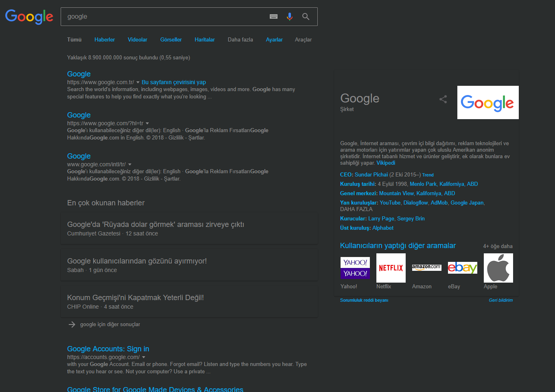Screen dimensions: 555x392
Task: Click the 'Kurucular' label link
Action: click(x=354, y=219)
